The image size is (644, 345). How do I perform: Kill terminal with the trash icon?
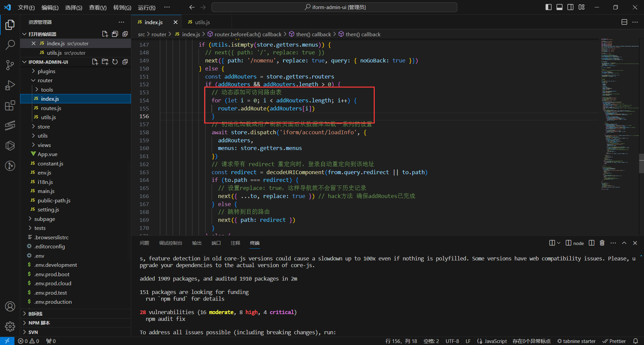[602, 243]
